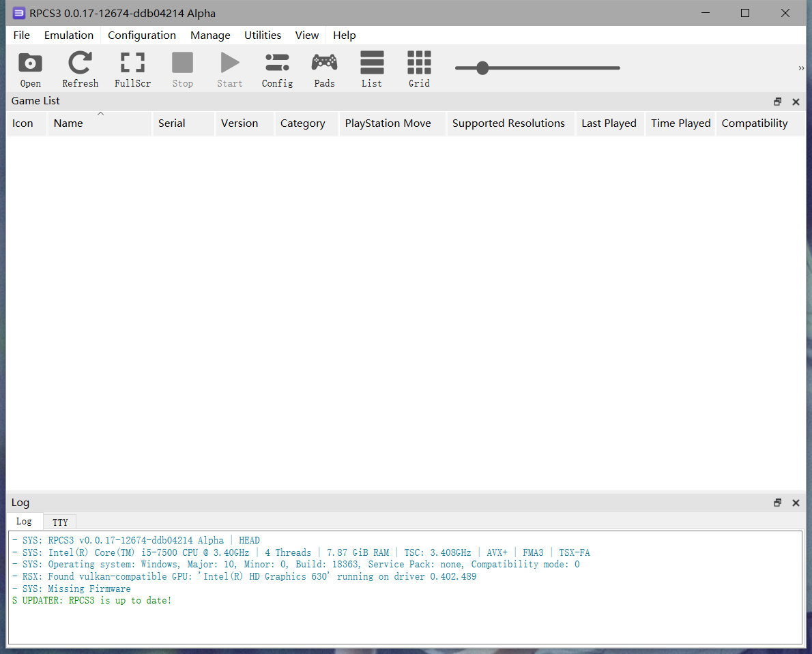812x654 pixels.
Task: Open the Manage menu
Action: (210, 35)
